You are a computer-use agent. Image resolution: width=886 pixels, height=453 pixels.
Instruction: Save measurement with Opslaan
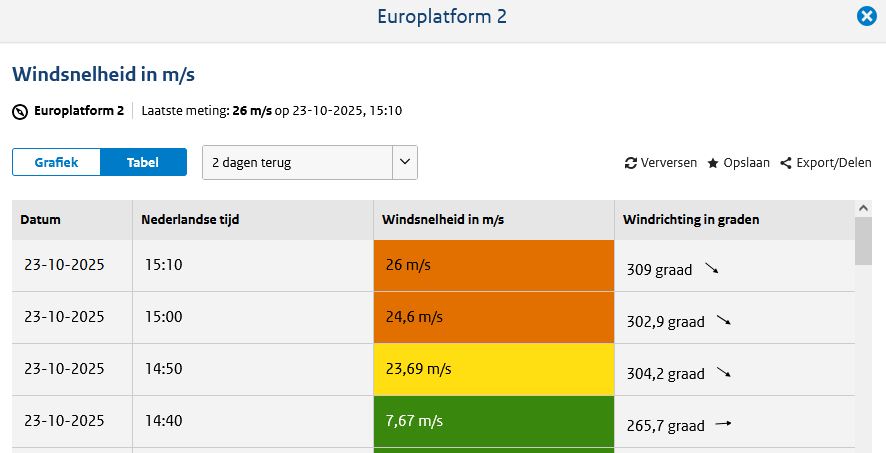739,163
